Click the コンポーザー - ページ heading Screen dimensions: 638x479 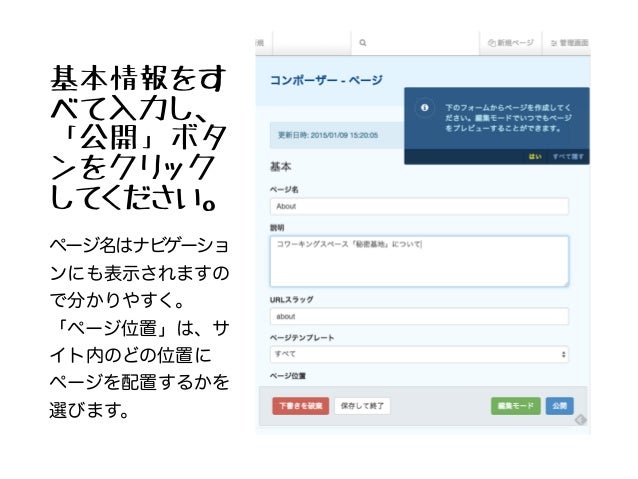(x=326, y=80)
